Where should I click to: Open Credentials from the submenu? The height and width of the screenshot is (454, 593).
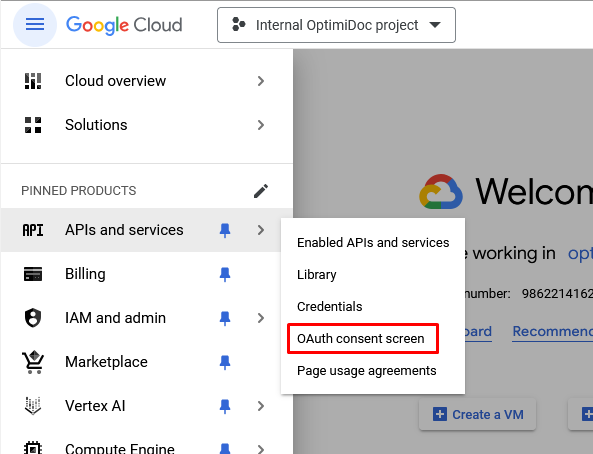330,306
